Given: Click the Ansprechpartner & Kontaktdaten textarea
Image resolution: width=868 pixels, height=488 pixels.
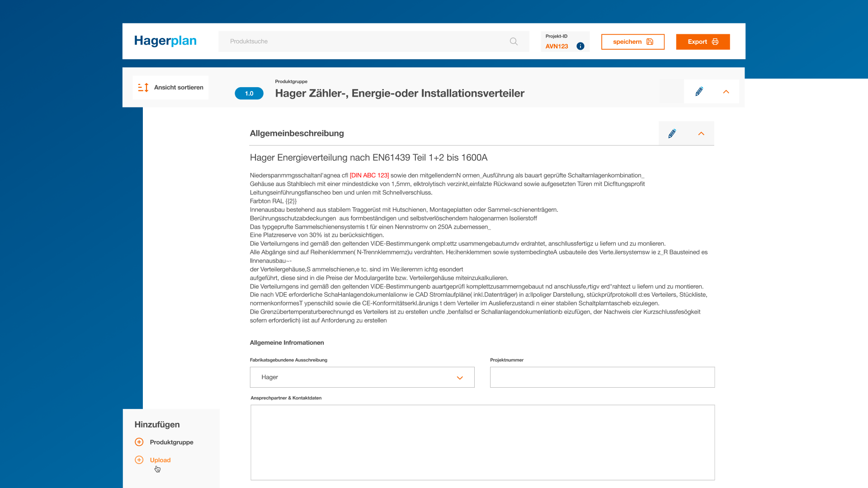Looking at the screenshot, I should coord(482,442).
